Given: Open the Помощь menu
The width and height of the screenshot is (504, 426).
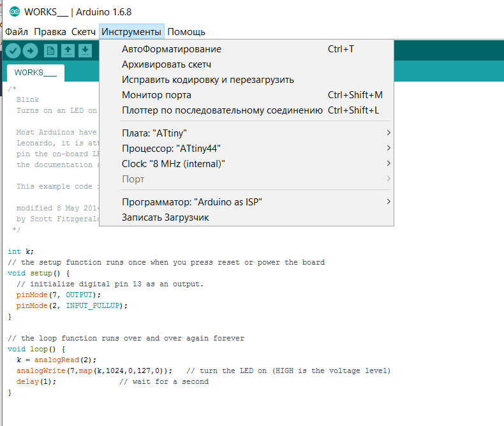Looking at the screenshot, I should (186, 32).
